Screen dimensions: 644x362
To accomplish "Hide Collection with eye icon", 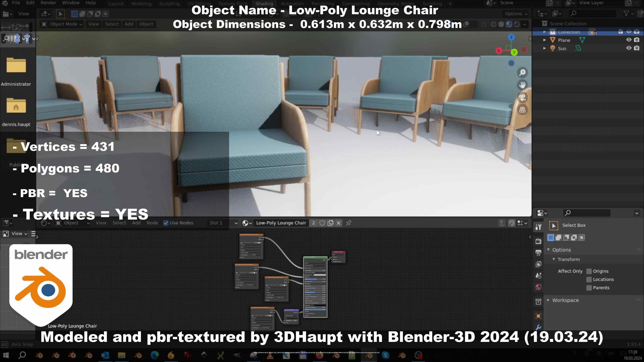I will click(629, 32).
